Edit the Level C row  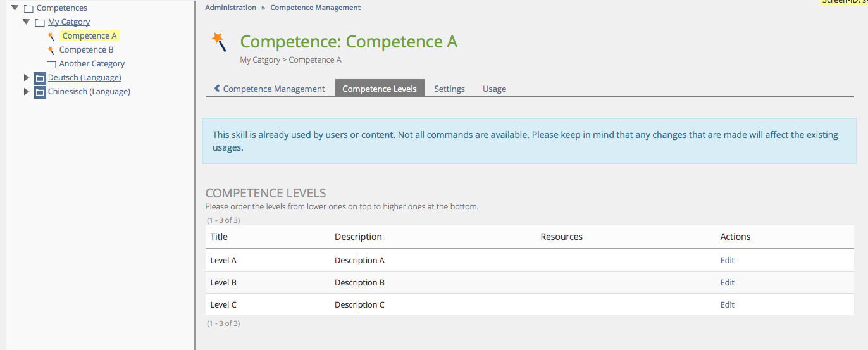(727, 304)
